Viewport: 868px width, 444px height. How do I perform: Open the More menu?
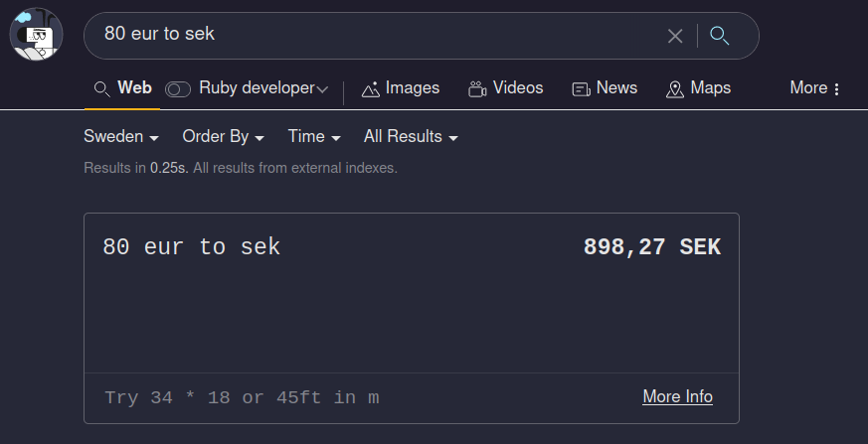tap(815, 87)
